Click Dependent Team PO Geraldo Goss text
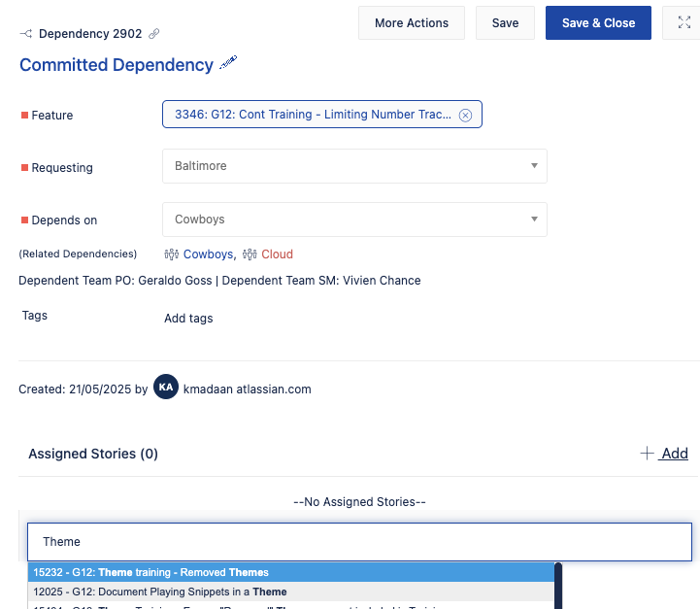This screenshot has width=700, height=609. tap(116, 281)
